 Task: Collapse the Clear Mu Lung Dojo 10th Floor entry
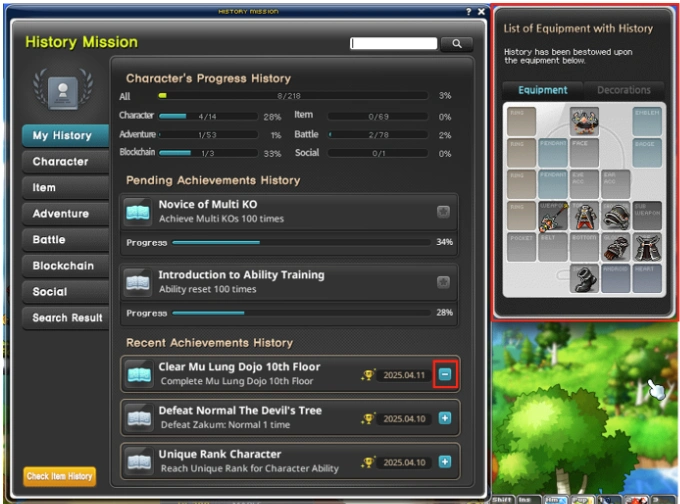445,374
